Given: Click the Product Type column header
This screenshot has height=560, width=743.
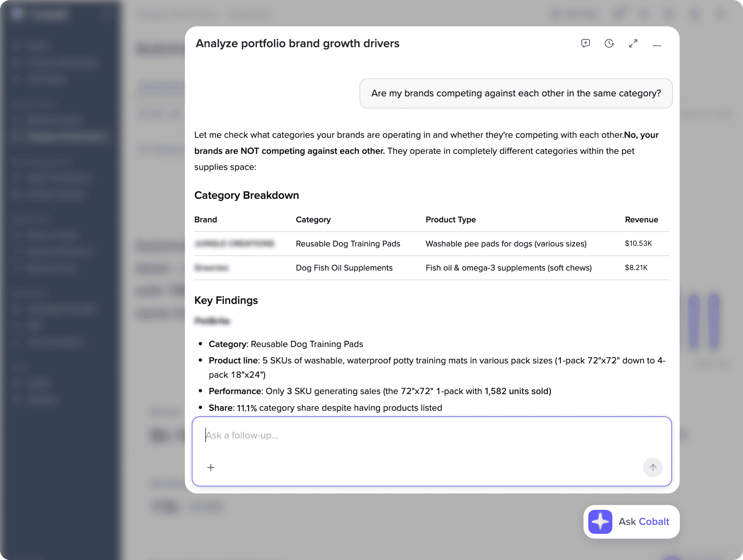Looking at the screenshot, I should (451, 220).
